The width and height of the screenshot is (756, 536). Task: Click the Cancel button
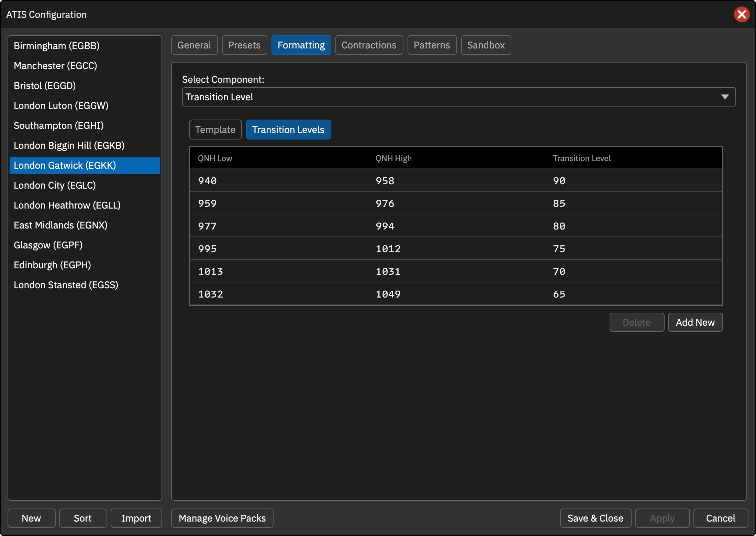pyautogui.click(x=721, y=518)
